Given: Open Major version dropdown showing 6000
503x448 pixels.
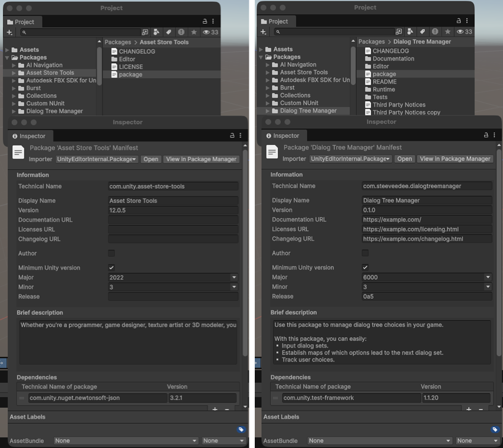Looking at the screenshot, I should click(x=427, y=277).
